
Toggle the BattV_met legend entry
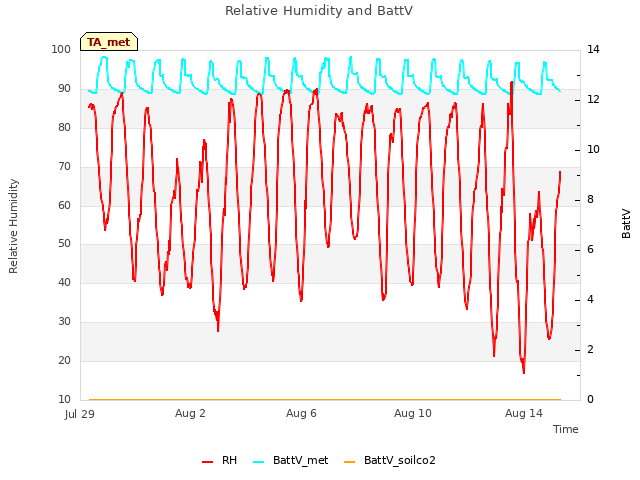click(x=290, y=460)
